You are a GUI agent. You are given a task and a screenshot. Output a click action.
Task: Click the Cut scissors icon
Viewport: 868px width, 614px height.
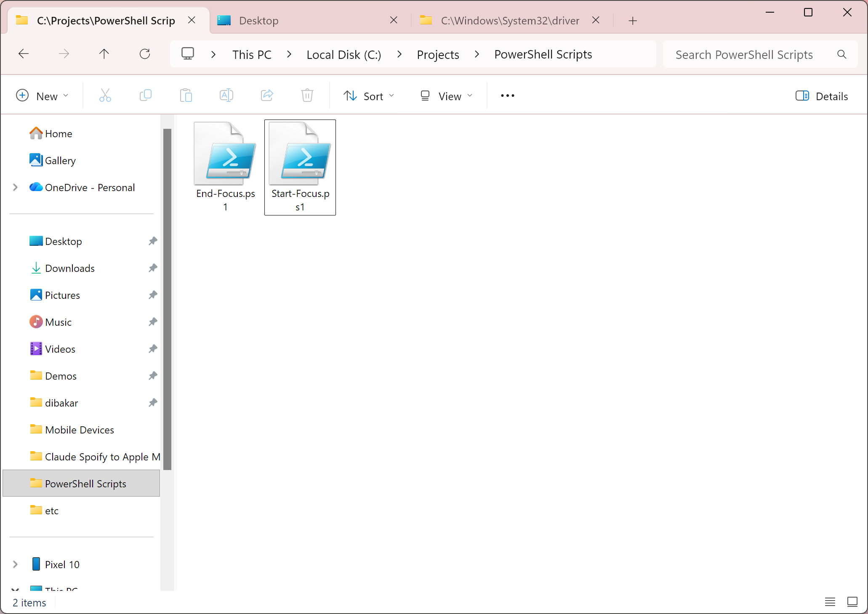tap(105, 96)
